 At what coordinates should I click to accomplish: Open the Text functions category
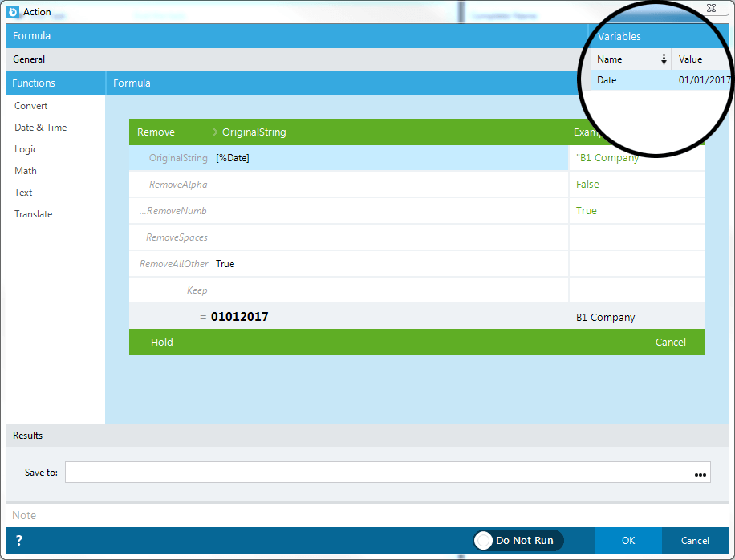(23, 192)
